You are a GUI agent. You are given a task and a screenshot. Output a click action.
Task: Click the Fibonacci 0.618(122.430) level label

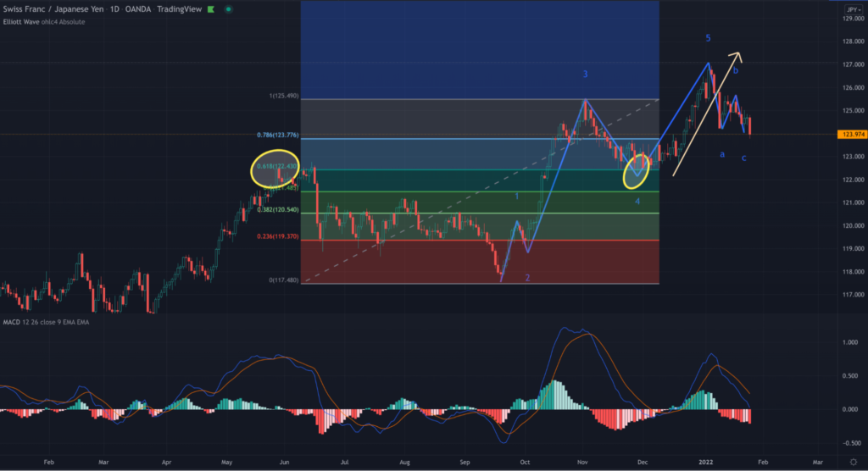tap(278, 167)
